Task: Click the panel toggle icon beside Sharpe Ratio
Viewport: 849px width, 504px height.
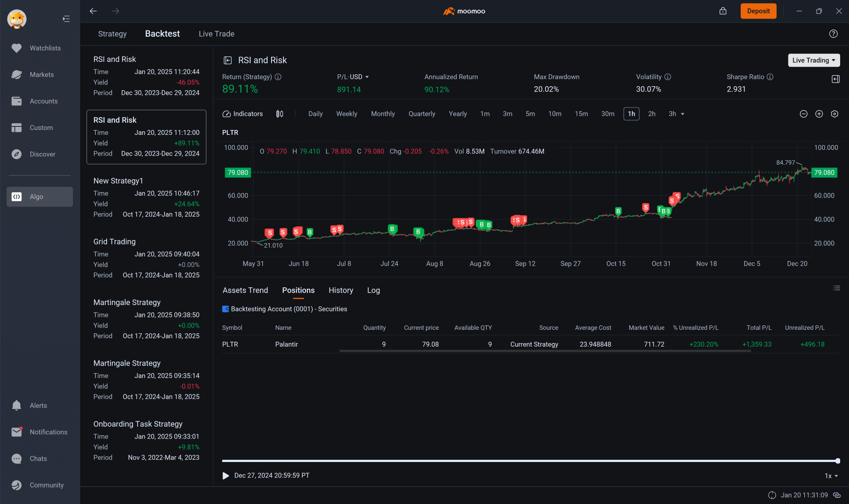Action: click(836, 79)
